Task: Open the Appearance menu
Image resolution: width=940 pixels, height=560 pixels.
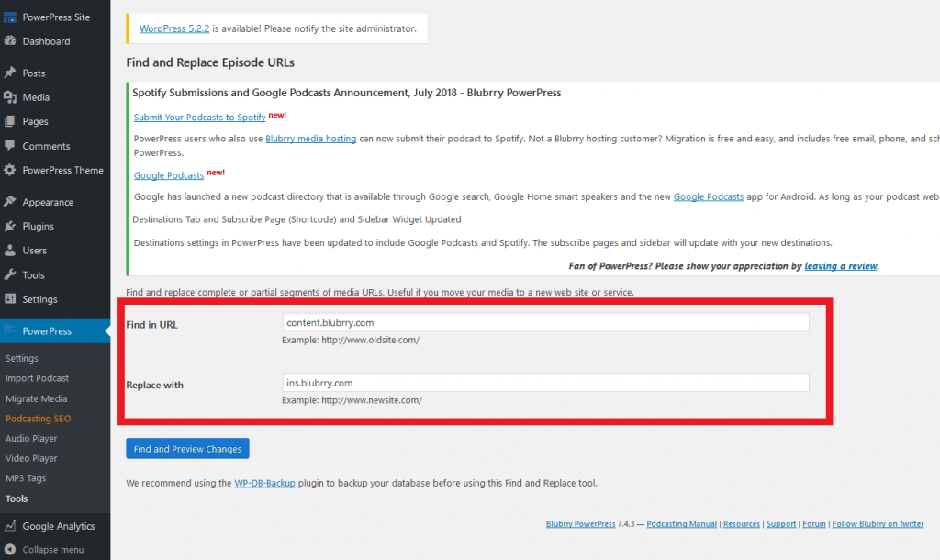Action: tap(48, 203)
